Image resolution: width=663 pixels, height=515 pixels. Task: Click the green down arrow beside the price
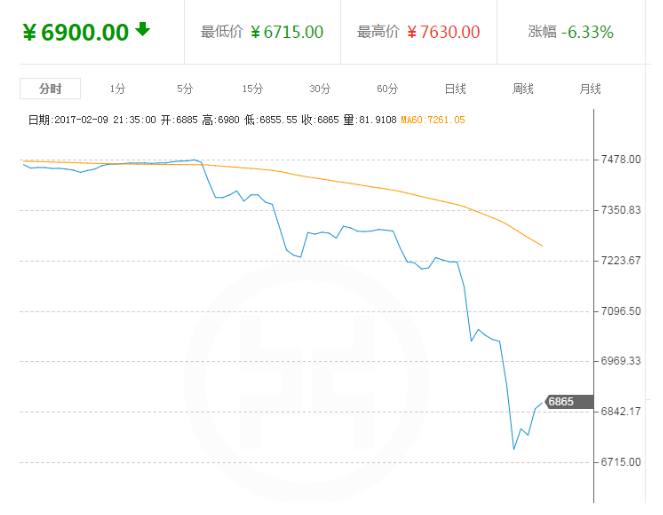(143, 29)
